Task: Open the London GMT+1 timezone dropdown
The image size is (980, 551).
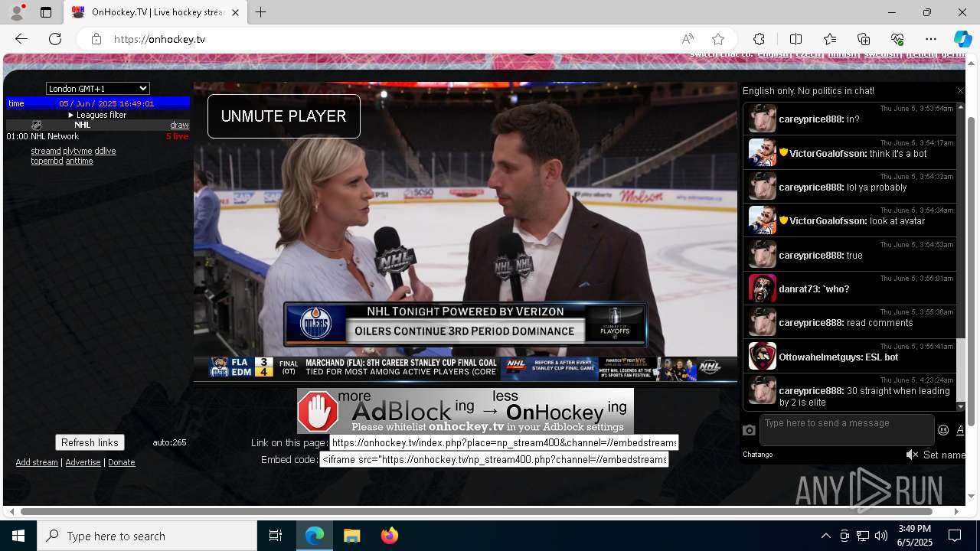Action: tap(98, 89)
